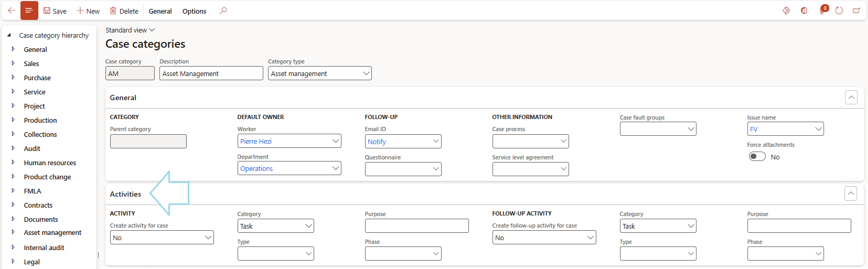Image resolution: width=868 pixels, height=269 pixels.
Task: Toggle the orange list view icon
Action: click(29, 10)
